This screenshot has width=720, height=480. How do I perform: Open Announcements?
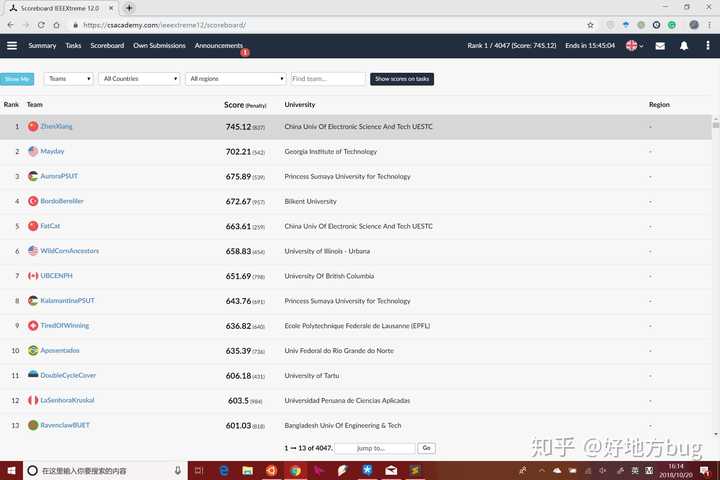click(x=219, y=45)
